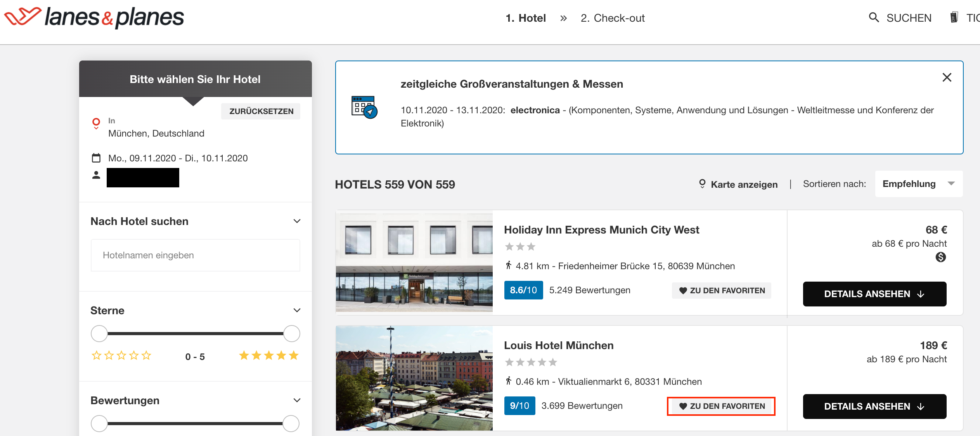Click the walking distance icon for Holiday Inn

pyautogui.click(x=509, y=266)
